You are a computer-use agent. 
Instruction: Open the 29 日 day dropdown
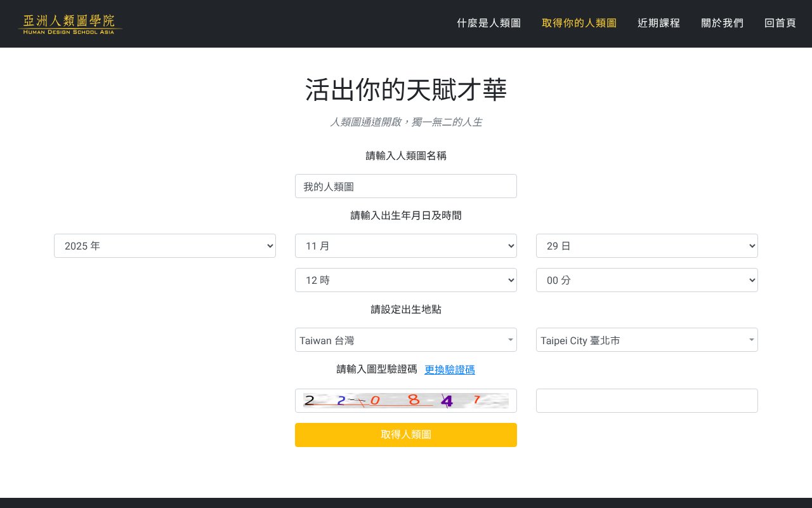tap(647, 246)
